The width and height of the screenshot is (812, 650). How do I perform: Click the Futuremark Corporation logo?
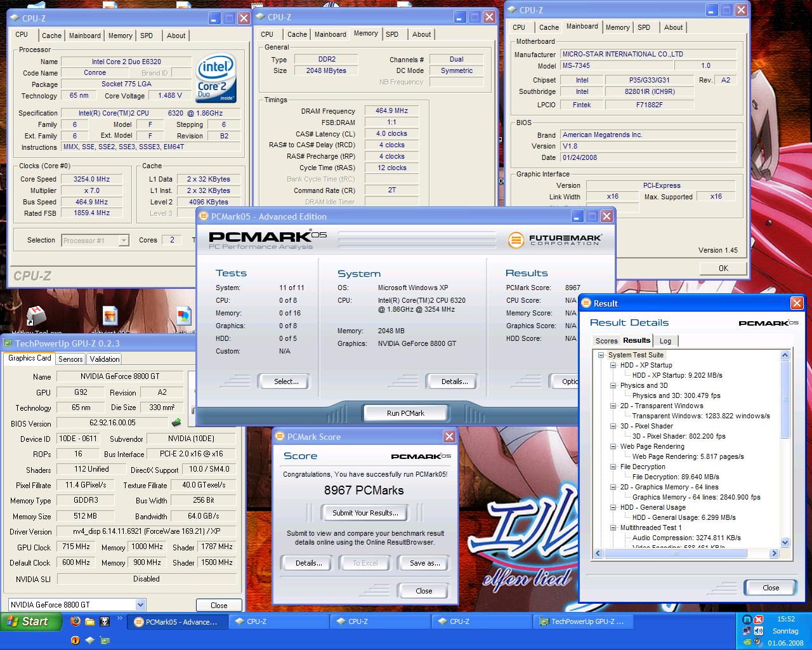pyautogui.click(x=555, y=240)
